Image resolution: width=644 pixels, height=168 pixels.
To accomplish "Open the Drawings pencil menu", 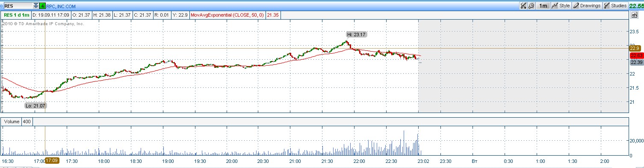I will coord(587,6).
